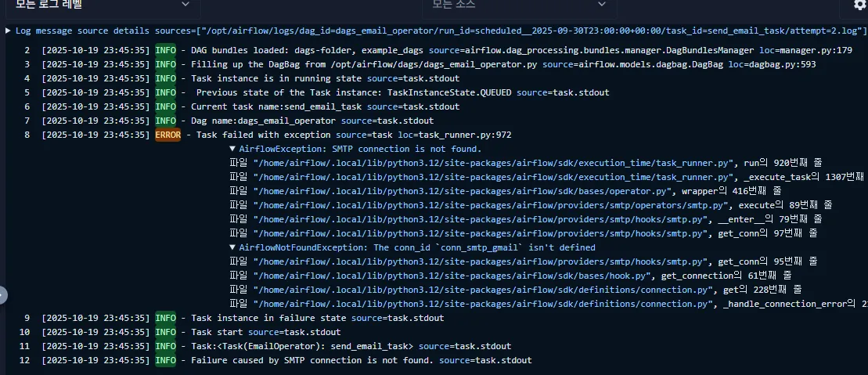
Task: Click loc=manager.py:179 on line 2
Action: point(805,50)
